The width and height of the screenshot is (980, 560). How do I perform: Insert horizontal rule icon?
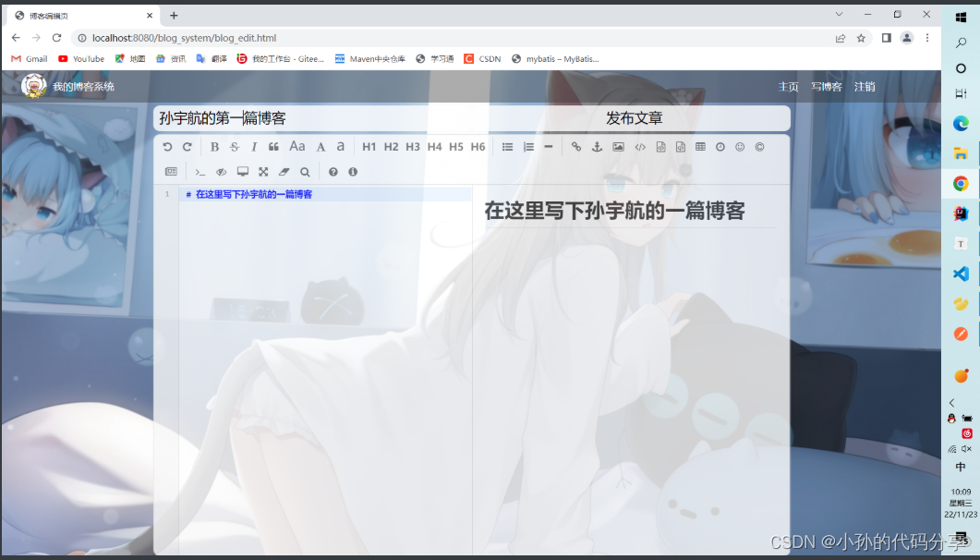[x=548, y=147]
